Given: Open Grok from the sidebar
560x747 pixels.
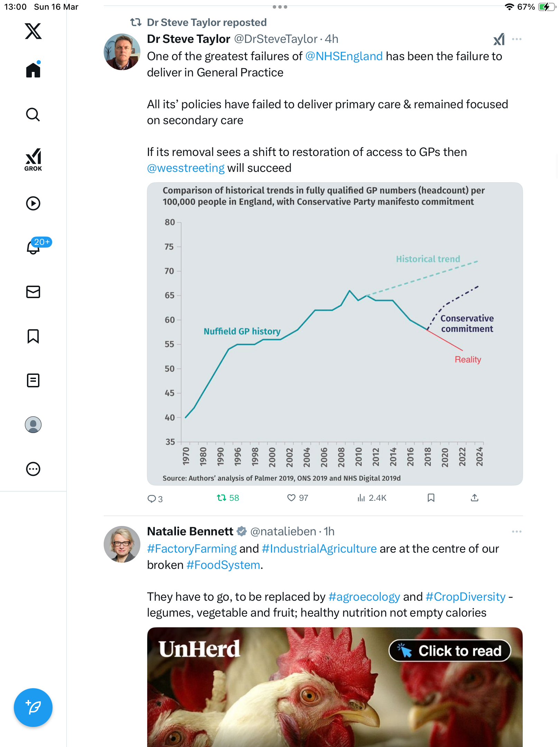Looking at the screenshot, I should pyautogui.click(x=33, y=160).
